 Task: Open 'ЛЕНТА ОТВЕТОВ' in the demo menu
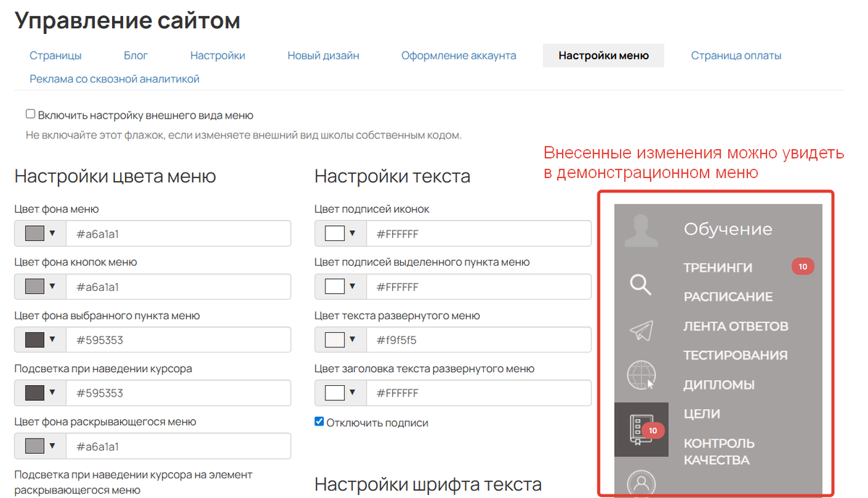tap(736, 326)
